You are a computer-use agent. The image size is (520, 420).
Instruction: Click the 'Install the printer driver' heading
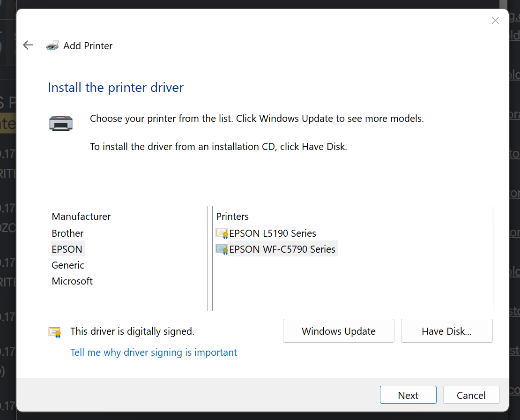[x=116, y=88]
